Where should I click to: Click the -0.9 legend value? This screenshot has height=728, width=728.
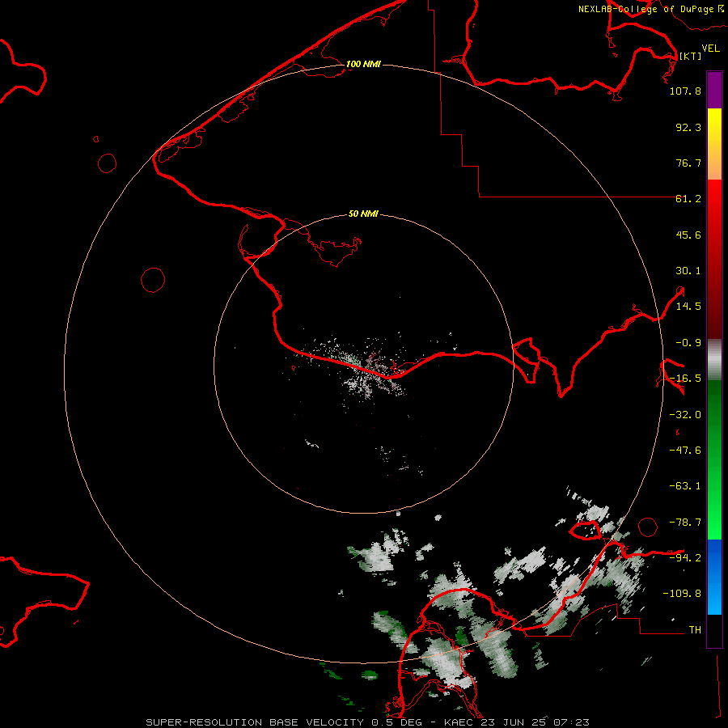(x=688, y=343)
